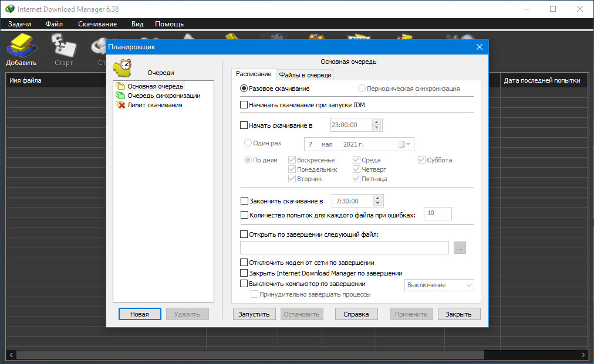Select the Очередь синхронизации queue label
Viewport: 594px width, 364px height.
(x=164, y=96)
